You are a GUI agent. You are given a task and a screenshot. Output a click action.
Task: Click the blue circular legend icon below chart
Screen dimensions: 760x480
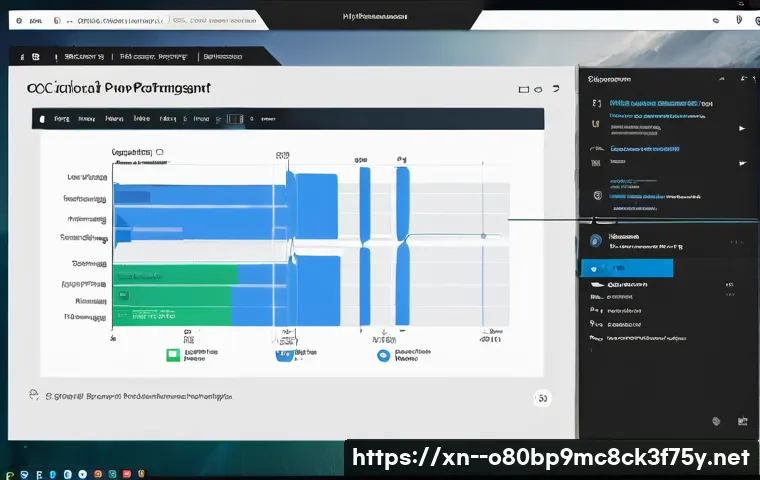point(382,355)
